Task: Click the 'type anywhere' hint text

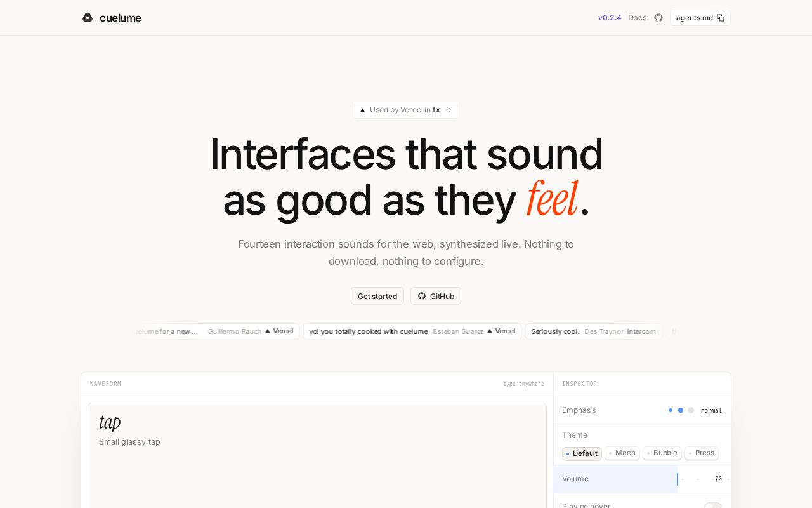Action: 523,384
